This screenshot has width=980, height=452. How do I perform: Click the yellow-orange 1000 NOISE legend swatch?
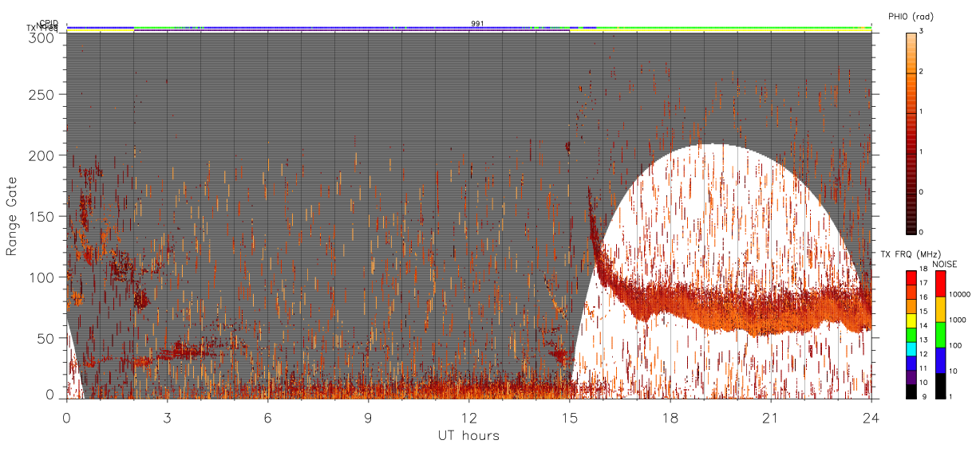coord(940,309)
